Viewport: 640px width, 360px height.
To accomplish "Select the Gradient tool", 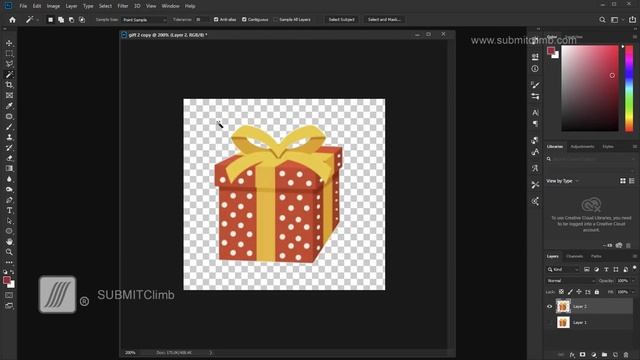I will point(9,169).
